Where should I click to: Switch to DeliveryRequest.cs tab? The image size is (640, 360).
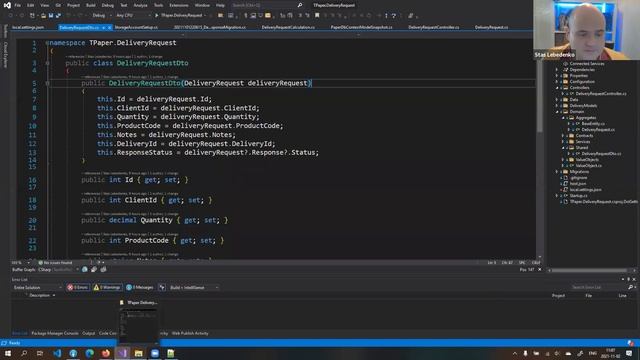coord(491,27)
